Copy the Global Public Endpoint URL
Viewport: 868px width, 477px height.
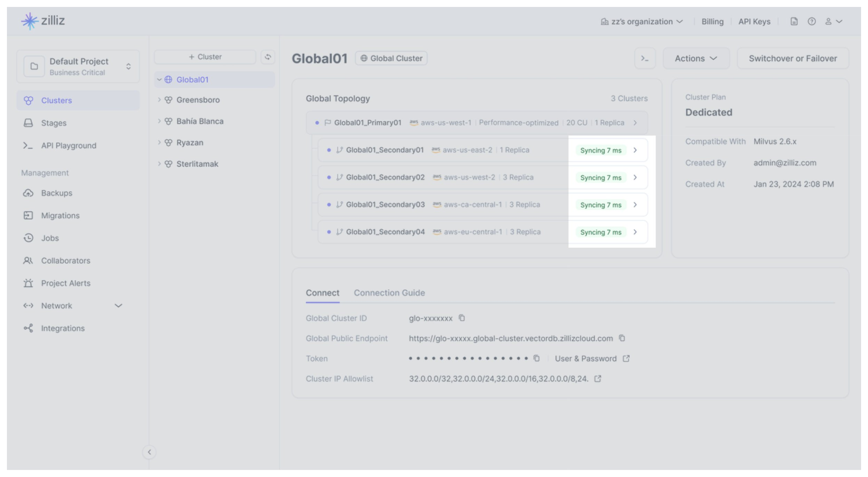[x=622, y=338]
